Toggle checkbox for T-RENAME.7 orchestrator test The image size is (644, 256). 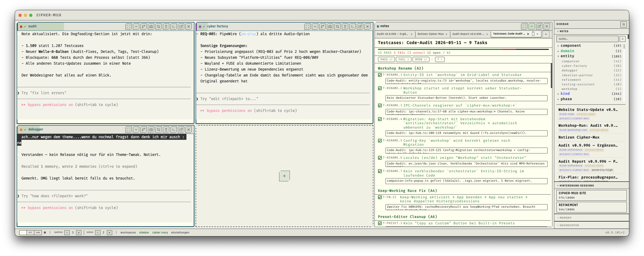point(380,171)
